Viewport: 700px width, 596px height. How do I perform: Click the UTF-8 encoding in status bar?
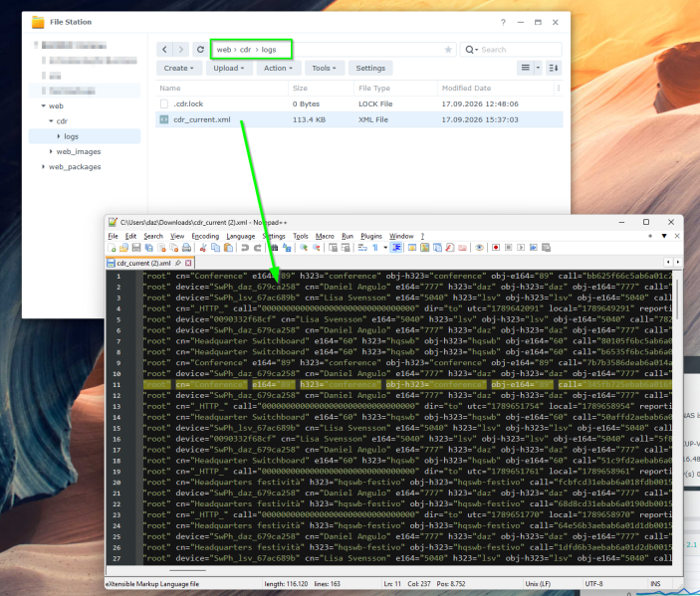coord(593,584)
